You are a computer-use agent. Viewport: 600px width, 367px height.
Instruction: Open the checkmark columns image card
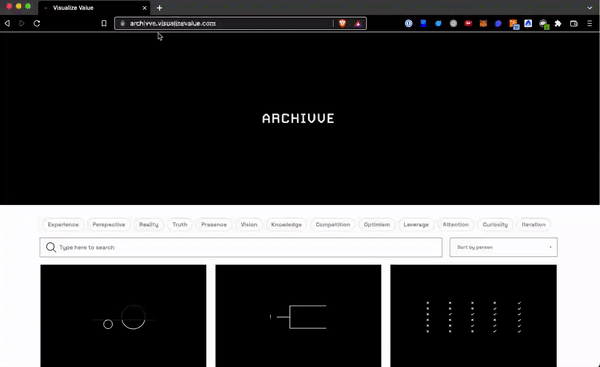pyautogui.click(x=473, y=316)
